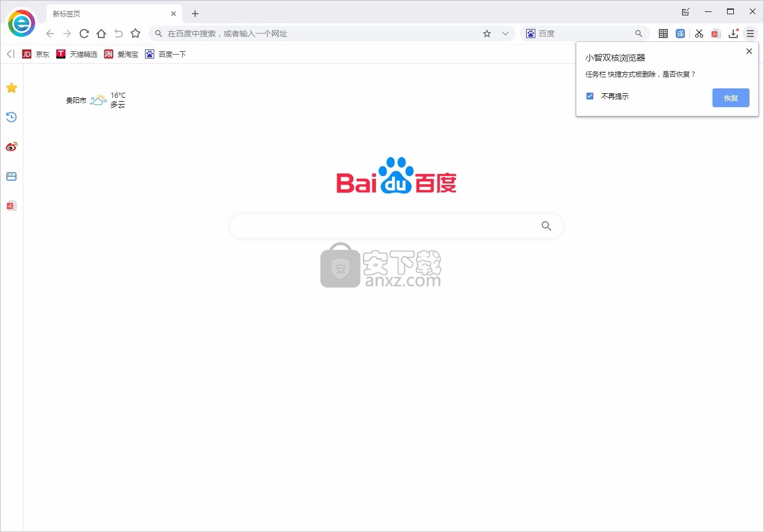This screenshot has width=764, height=532.
Task: Go back to previous page
Action: [50, 34]
